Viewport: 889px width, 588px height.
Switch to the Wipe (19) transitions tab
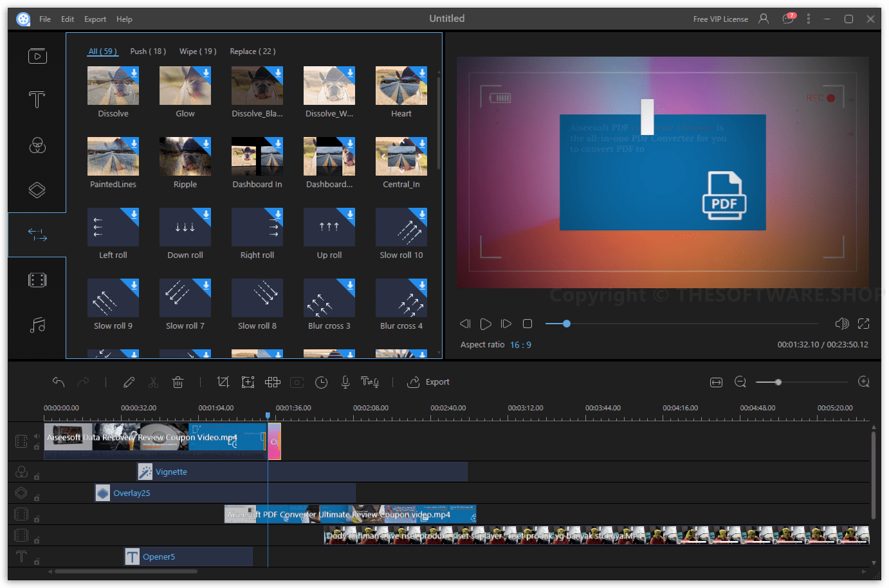[197, 51]
